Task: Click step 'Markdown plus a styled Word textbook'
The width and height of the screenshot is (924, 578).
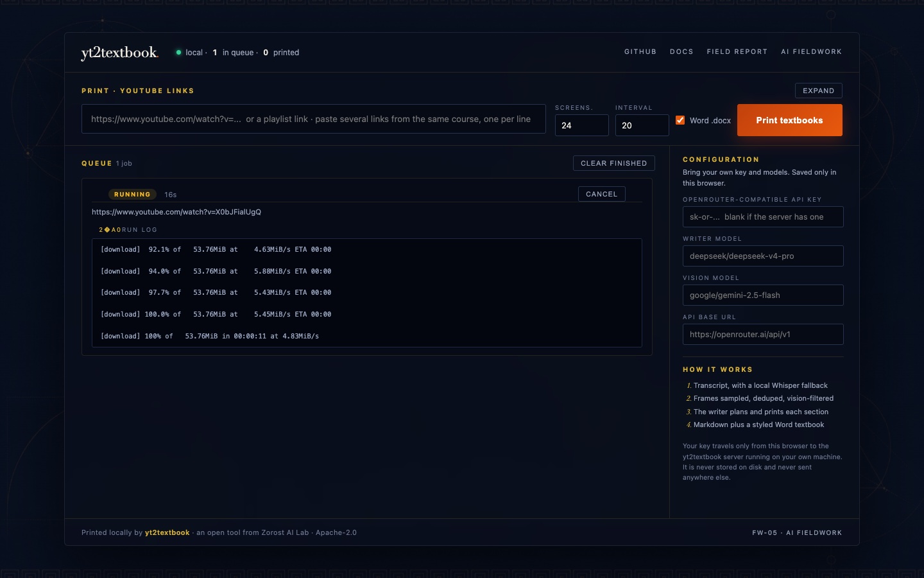Action: click(759, 425)
